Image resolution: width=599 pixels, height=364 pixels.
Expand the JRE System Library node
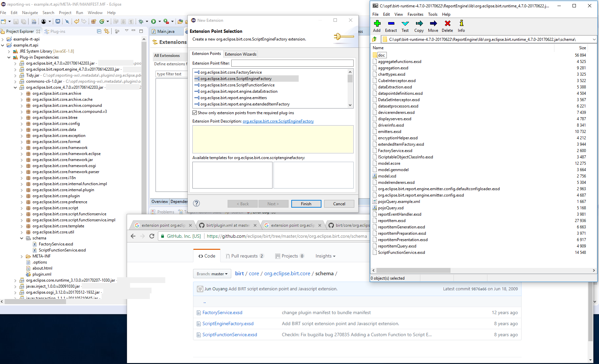pos(9,51)
